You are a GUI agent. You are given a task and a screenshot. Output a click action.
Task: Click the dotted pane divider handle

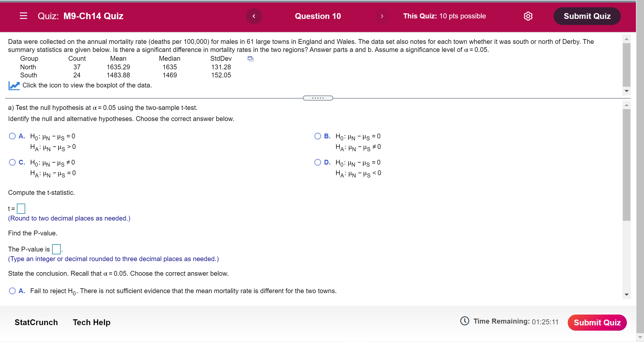pyautogui.click(x=318, y=98)
